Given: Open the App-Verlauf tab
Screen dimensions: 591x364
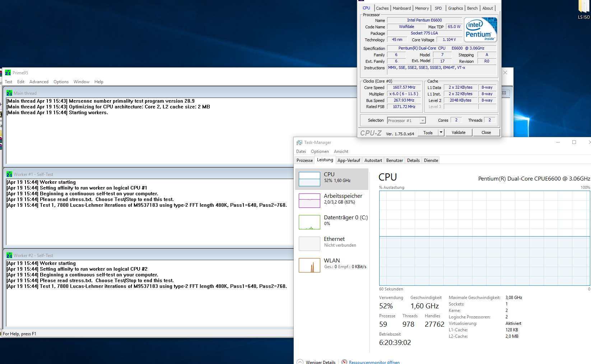Looking at the screenshot, I should click(x=349, y=160).
